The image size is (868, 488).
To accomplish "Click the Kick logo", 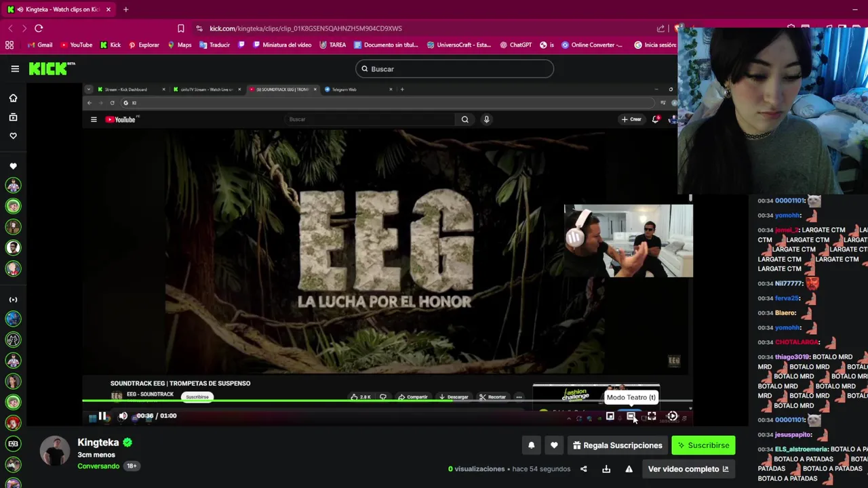I will pyautogui.click(x=52, y=68).
